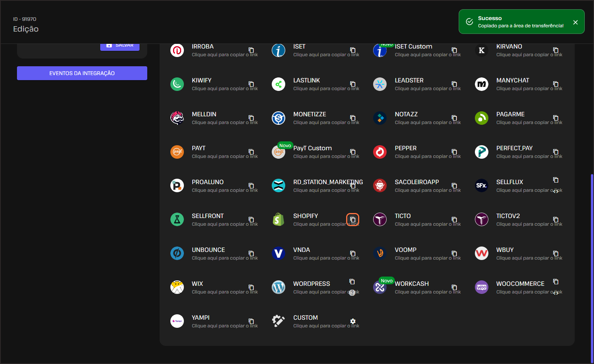Select the SHOPIFY bag logo
The height and width of the screenshot is (364, 594).
pos(278,220)
